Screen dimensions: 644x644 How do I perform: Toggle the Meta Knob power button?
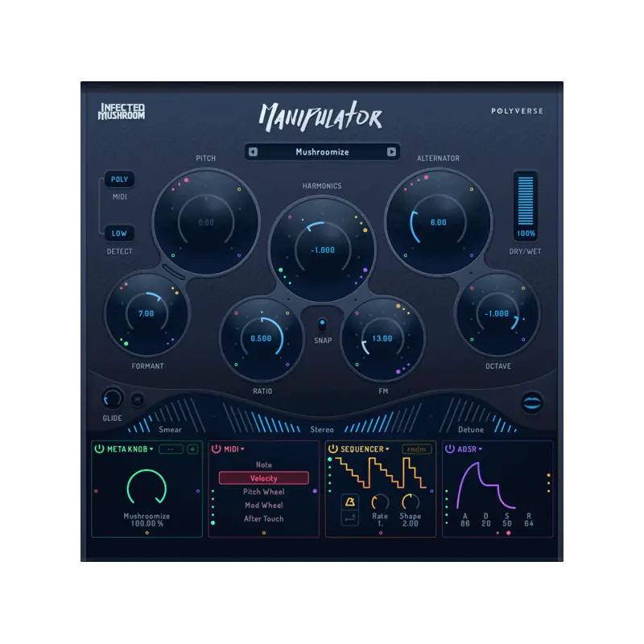click(x=99, y=449)
